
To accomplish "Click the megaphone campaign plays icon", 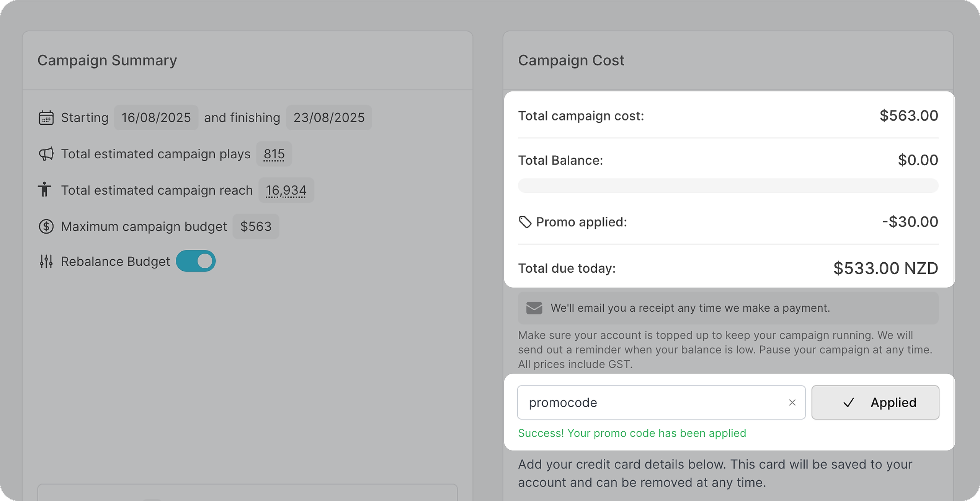I will click(46, 154).
